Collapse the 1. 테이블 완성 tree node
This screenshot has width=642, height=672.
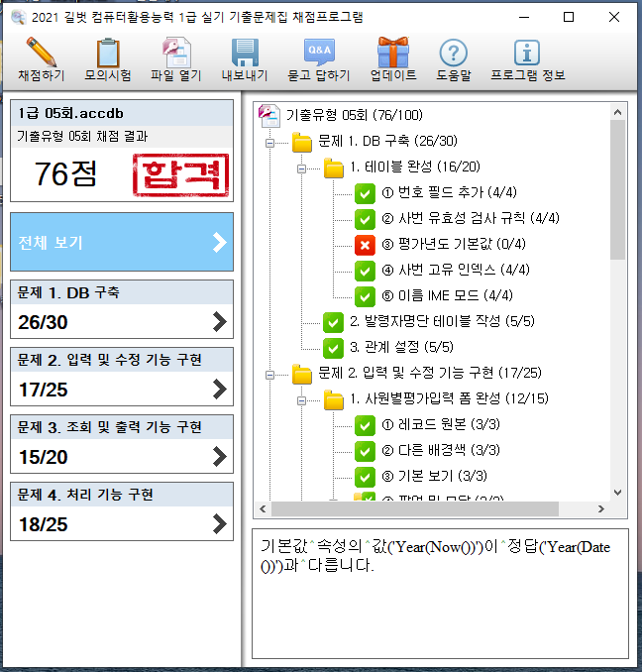click(301, 168)
